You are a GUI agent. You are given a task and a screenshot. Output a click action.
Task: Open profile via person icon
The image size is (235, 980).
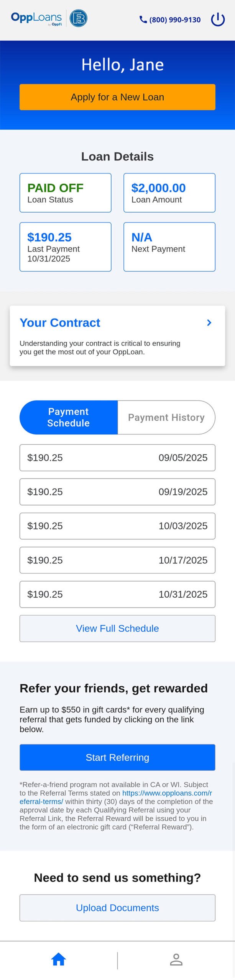(x=176, y=959)
